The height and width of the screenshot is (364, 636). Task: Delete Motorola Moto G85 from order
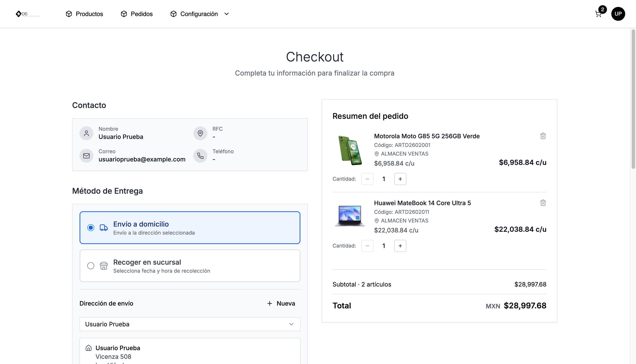[x=543, y=136]
